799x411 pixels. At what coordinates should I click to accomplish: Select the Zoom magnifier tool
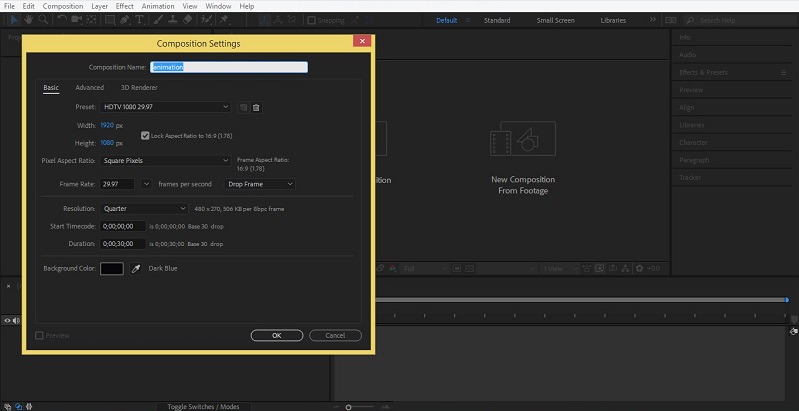pyautogui.click(x=43, y=20)
